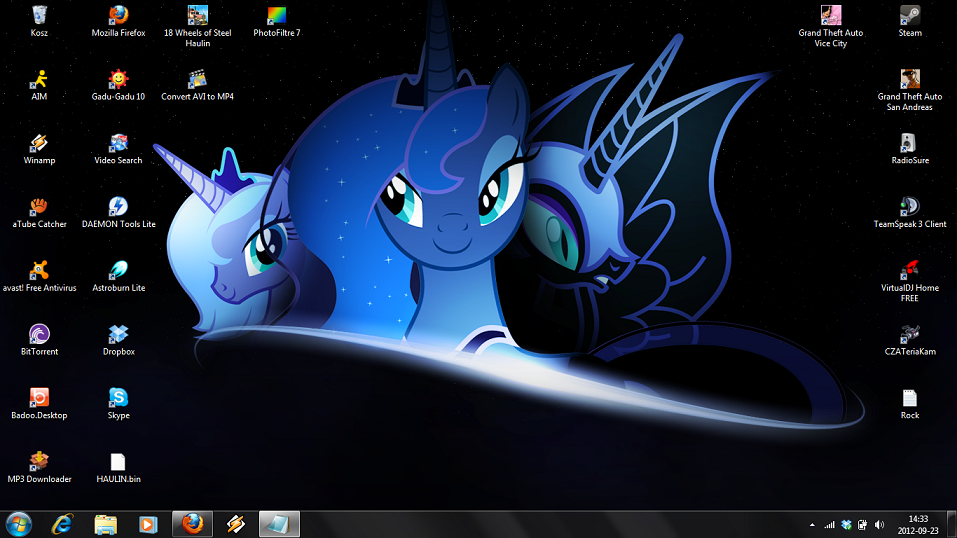Viewport: 957px width, 538px height.
Task: Select the Grand Theft Auto Vice City icon
Action: [x=830, y=16]
